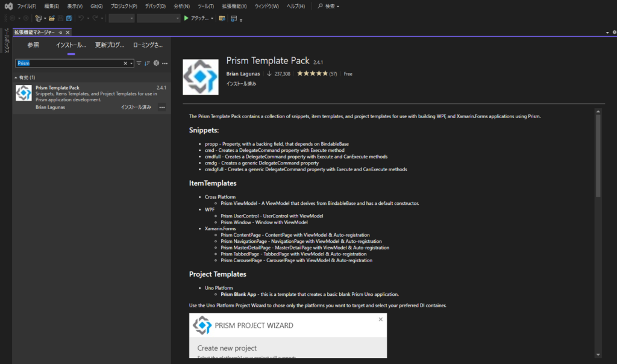Screen dimensions: 617x364
Task: Click the green Attach play icon
Action: click(186, 18)
